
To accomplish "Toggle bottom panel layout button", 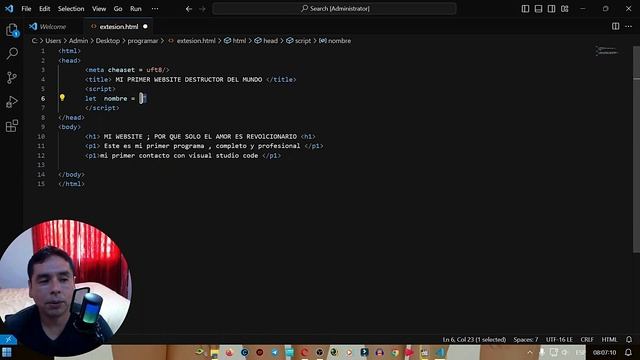I will pos(538,9).
